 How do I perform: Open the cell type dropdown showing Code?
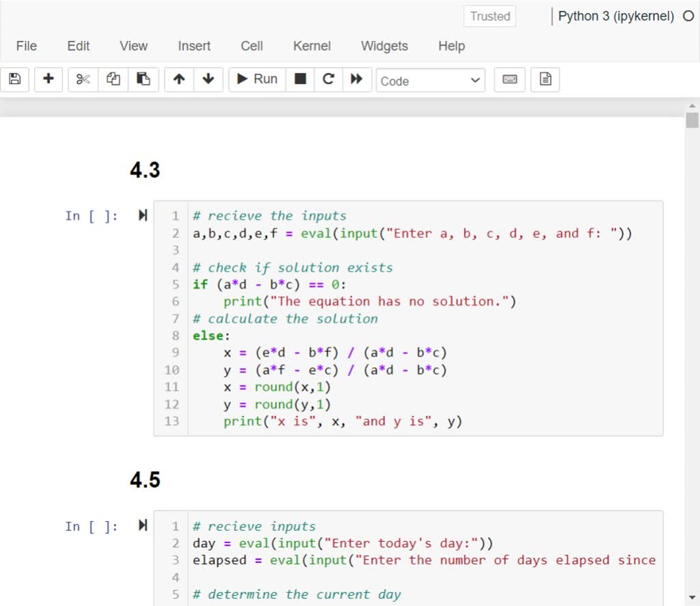pyautogui.click(x=430, y=79)
